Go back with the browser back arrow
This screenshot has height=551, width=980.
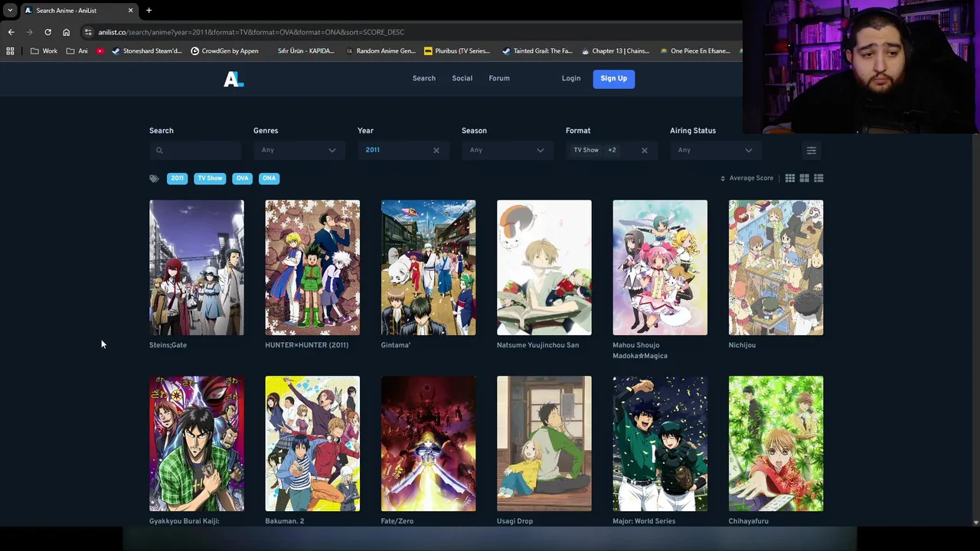(11, 32)
